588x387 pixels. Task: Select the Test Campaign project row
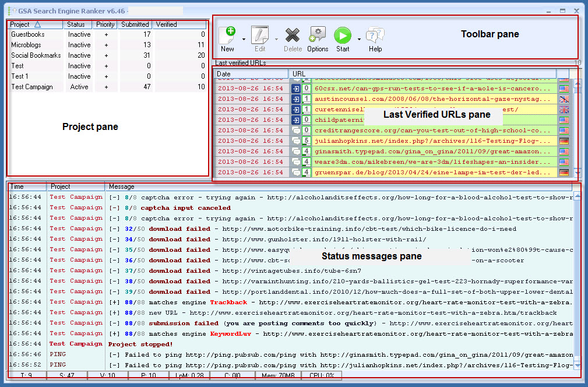tap(32, 87)
